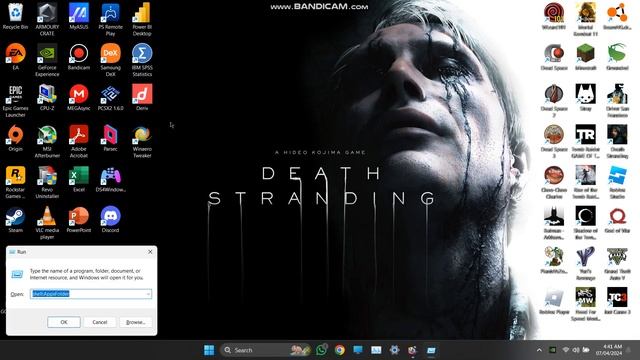
Task: Open Settings gear on the taskbar
Action: (x=394, y=350)
